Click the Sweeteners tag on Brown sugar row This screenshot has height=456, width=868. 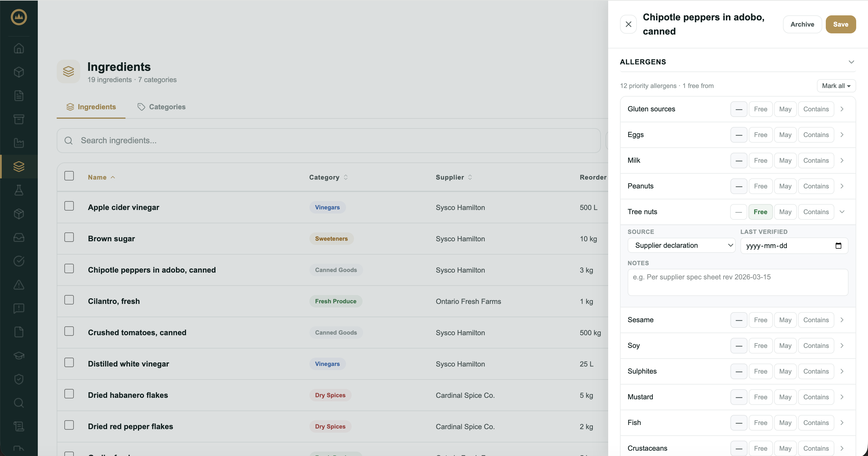(x=331, y=239)
